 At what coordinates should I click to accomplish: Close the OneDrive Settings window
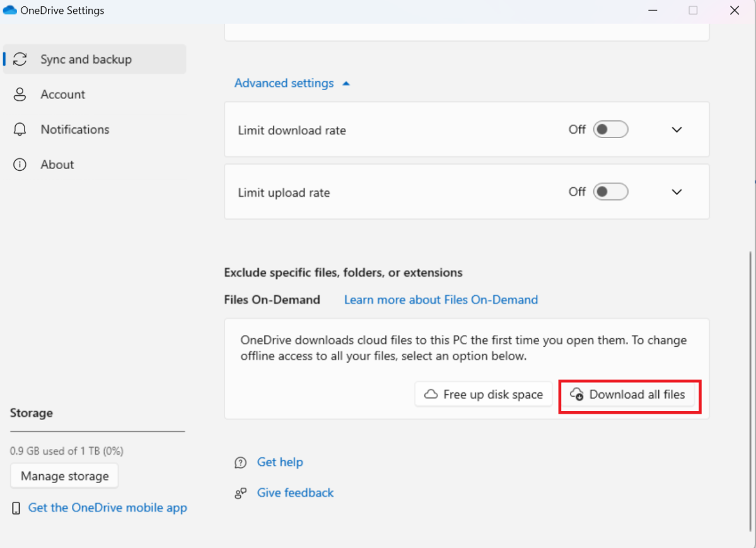pos(735,10)
